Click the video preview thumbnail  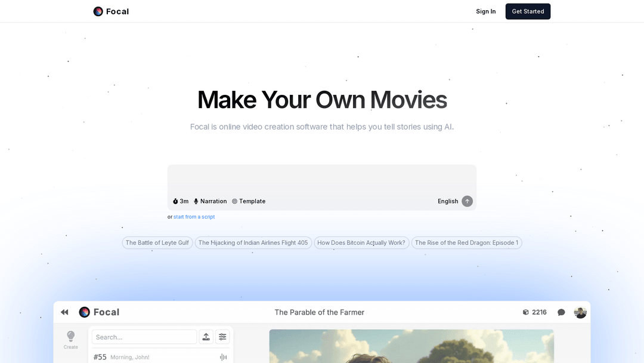click(411, 346)
